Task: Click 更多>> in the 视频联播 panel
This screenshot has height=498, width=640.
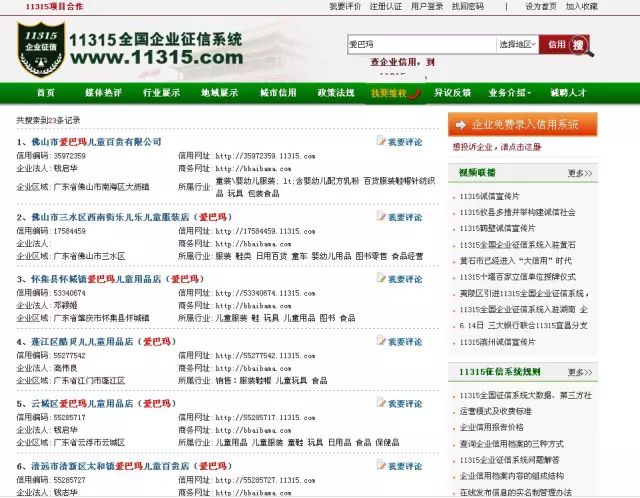Action: [x=580, y=173]
